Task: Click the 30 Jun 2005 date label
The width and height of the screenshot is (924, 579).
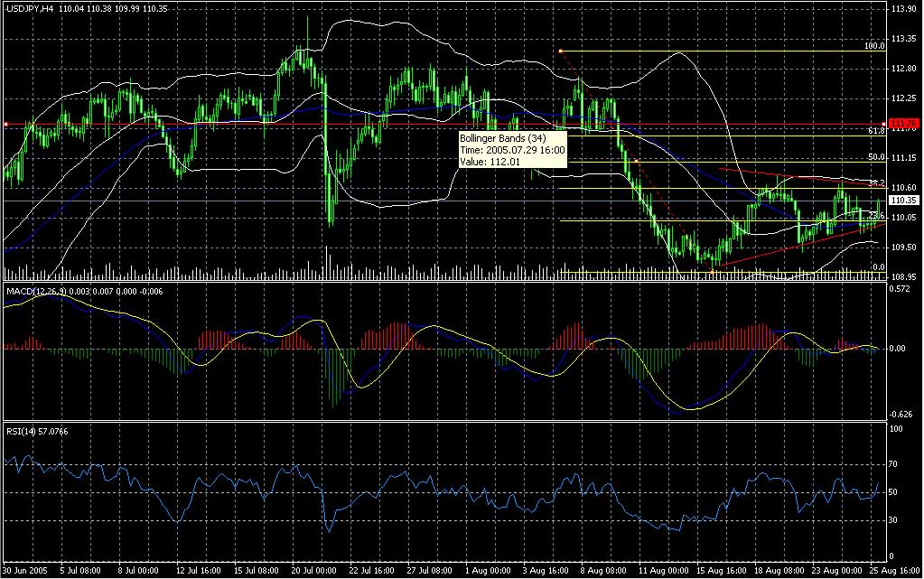Action: 24,571
